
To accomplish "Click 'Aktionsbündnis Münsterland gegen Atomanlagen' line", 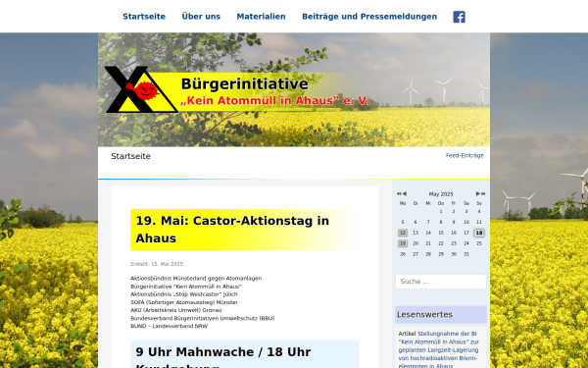I will coord(196,279).
